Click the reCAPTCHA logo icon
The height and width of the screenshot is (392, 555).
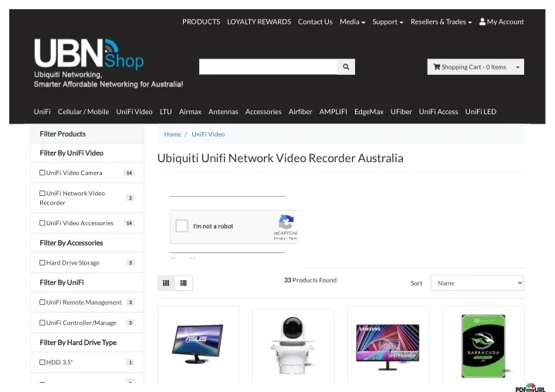[286, 221]
